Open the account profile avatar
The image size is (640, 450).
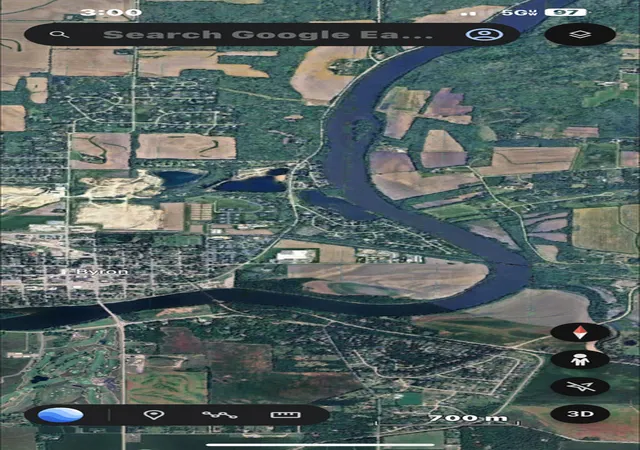pos(484,34)
